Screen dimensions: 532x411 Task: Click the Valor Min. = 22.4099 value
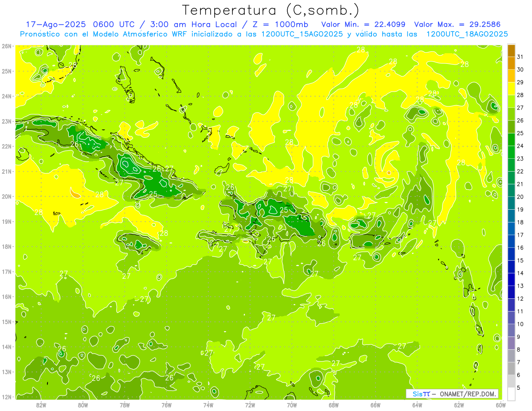point(364,24)
